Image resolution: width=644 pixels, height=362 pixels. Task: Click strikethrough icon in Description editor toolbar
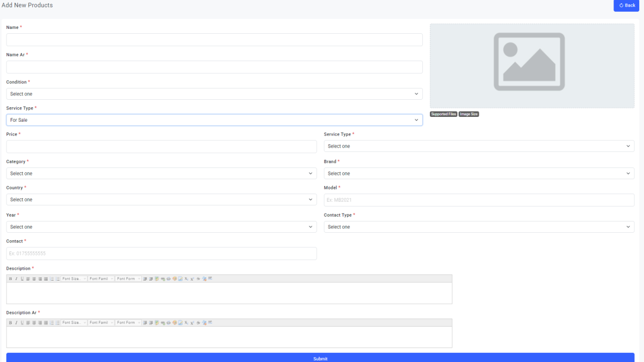198,279
